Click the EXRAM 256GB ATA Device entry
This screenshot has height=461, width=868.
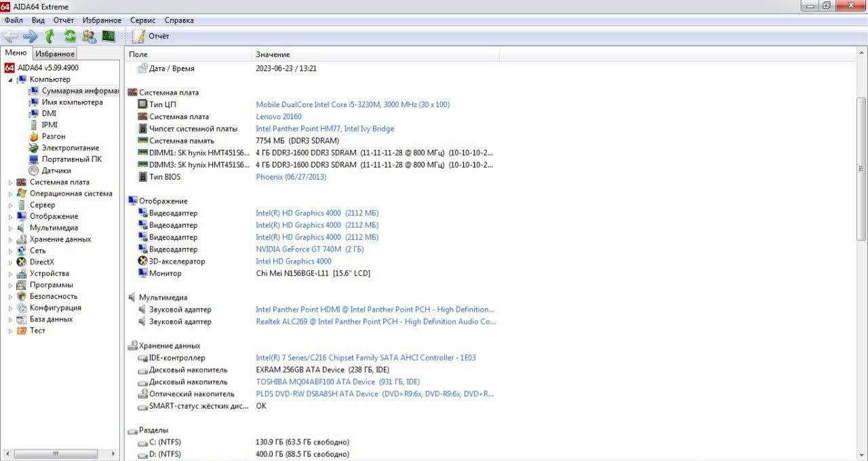point(323,370)
